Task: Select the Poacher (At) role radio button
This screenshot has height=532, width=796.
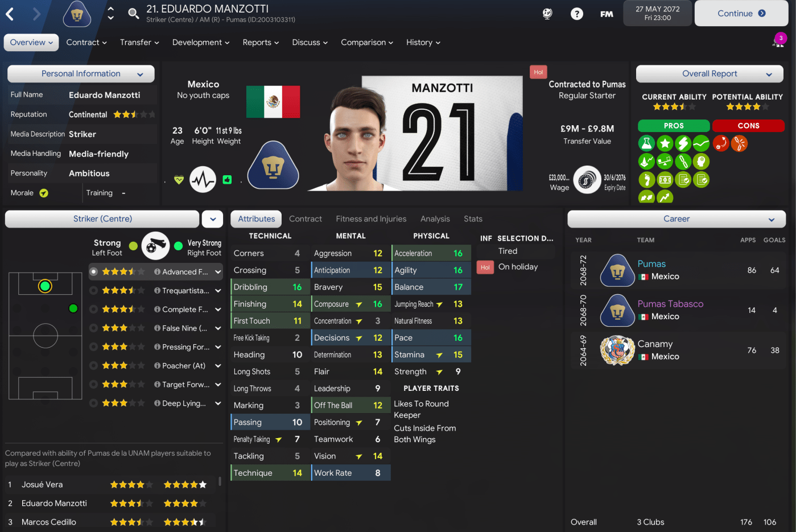Action: pos(94,366)
